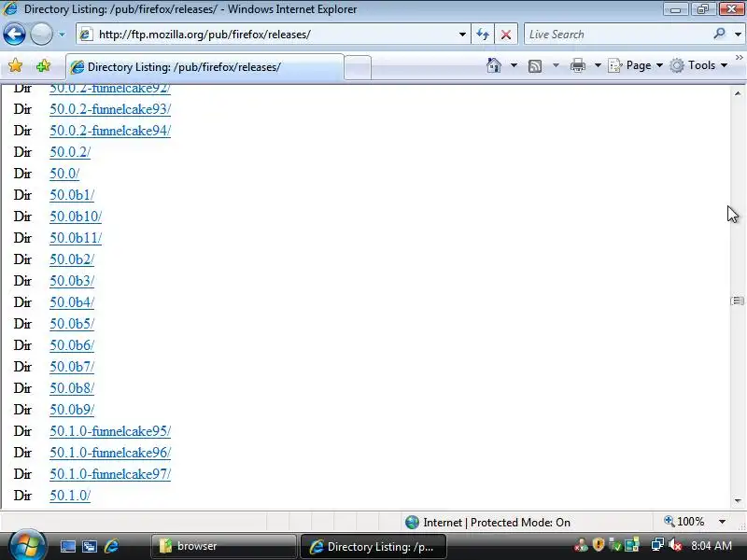
Task: Open the 50.0b4/ directory link
Action: [x=72, y=301]
